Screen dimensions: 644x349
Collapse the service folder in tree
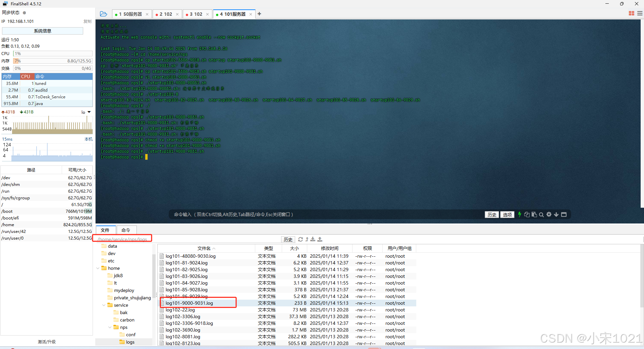point(104,305)
